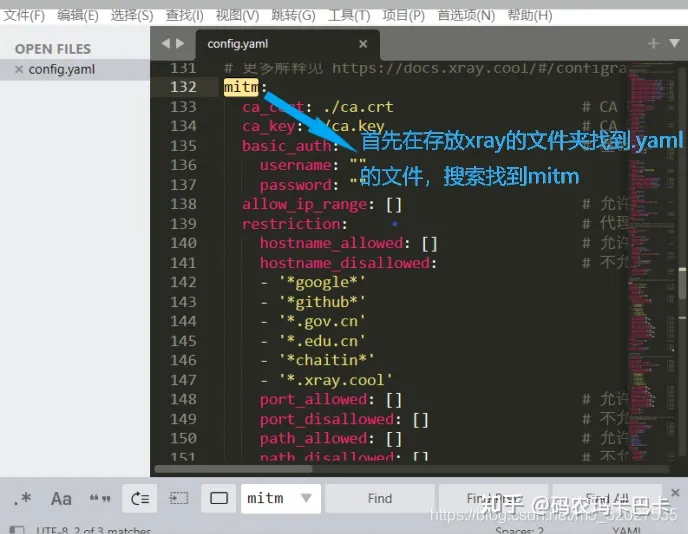Click path_allowed on line 150

pos(314,439)
